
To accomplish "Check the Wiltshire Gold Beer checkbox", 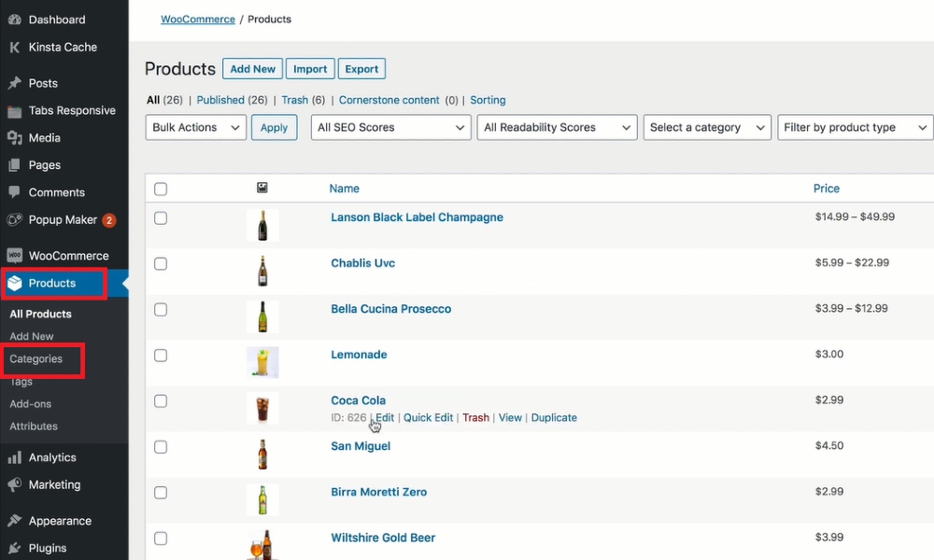I will coord(161,539).
